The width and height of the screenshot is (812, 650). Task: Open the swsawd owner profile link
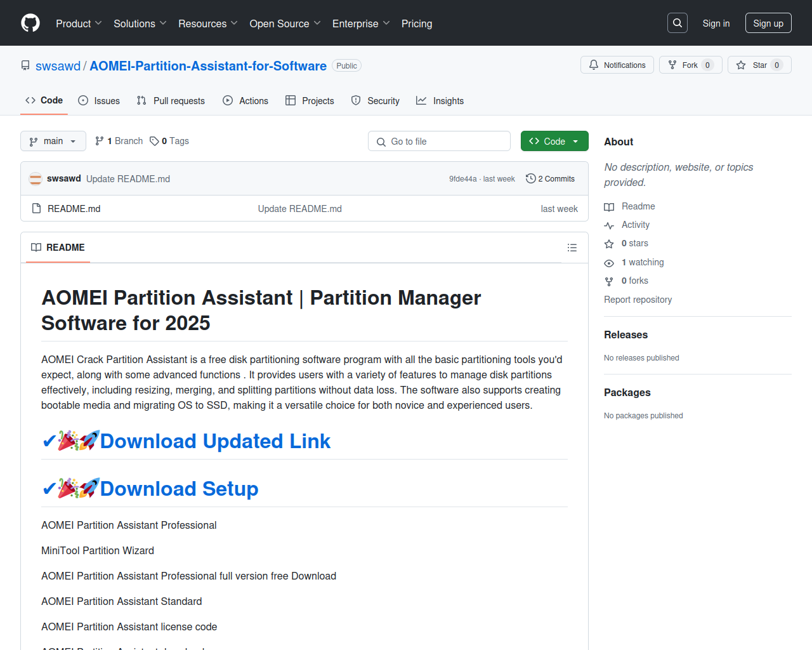(58, 66)
